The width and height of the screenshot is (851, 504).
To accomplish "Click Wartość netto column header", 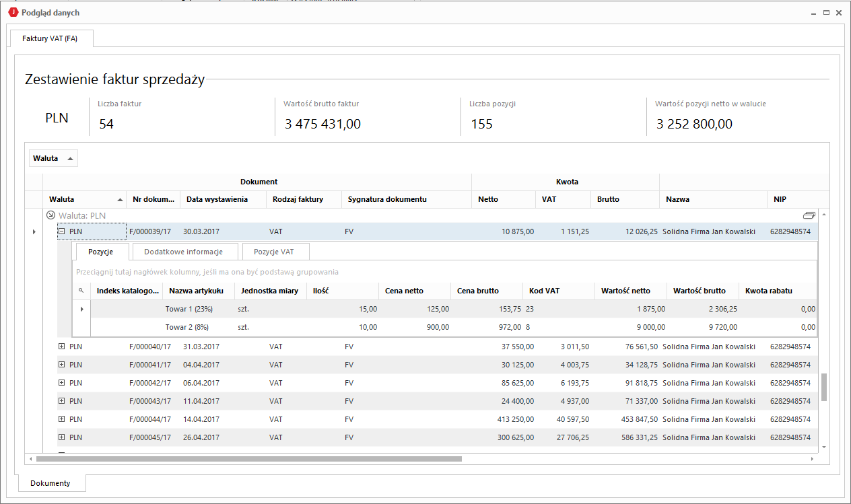I will 631,291.
